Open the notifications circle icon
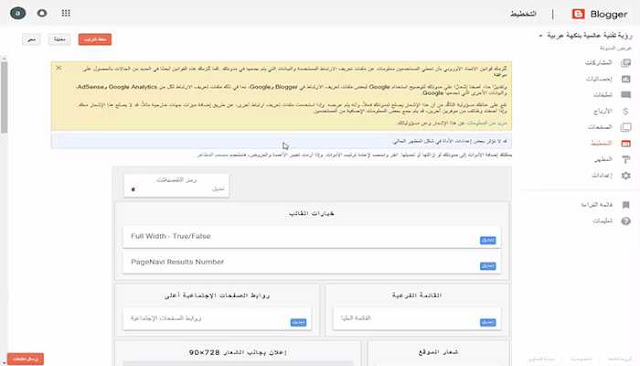Image resolution: width=640 pixels, height=366 pixels. click(x=42, y=13)
